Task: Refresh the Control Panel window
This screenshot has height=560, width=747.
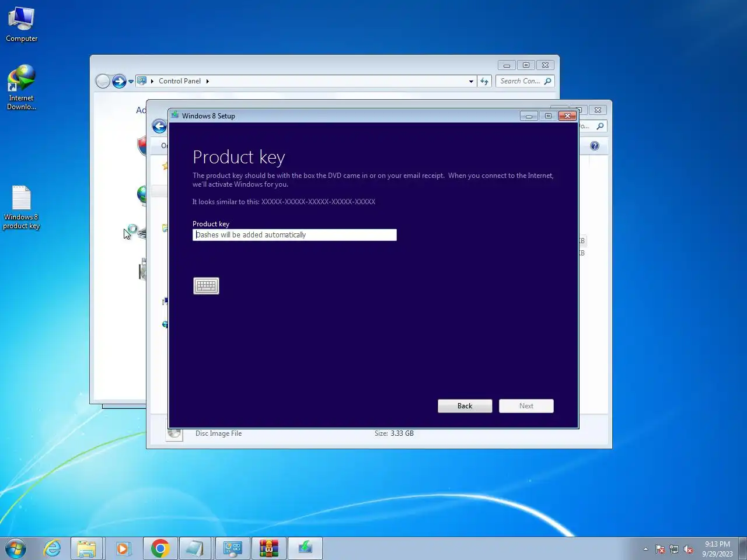Action: point(484,81)
